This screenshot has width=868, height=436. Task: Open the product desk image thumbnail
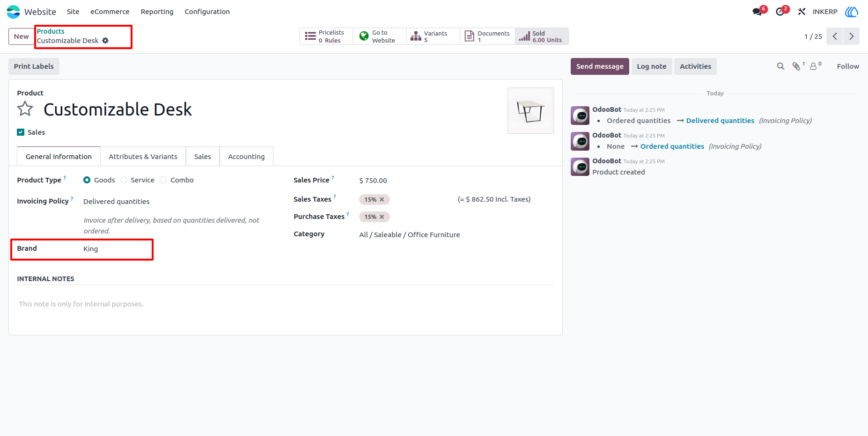(530, 111)
